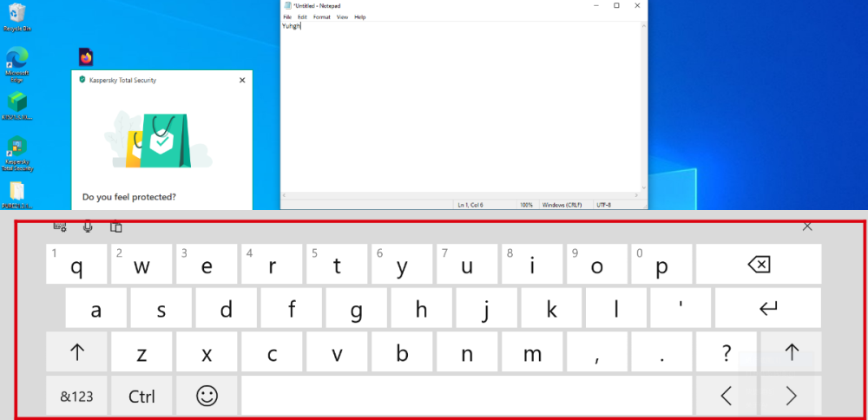Tap the m key
Image resolution: width=868 pixels, height=420 pixels.
tap(532, 351)
